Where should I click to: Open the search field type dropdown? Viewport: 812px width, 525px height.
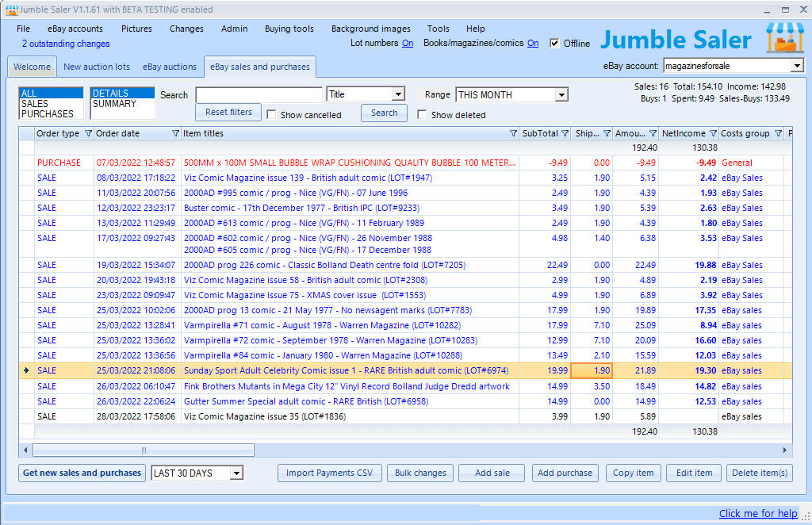[398, 94]
